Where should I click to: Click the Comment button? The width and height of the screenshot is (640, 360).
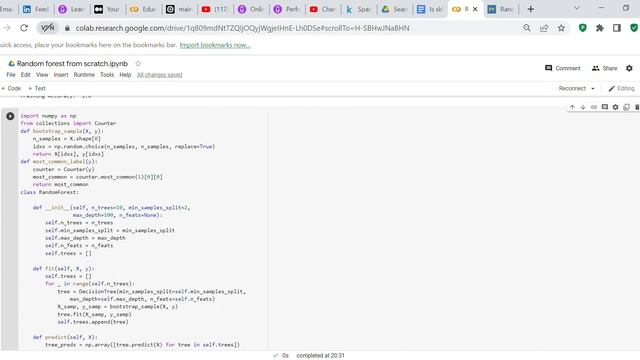tap(562, 68)
